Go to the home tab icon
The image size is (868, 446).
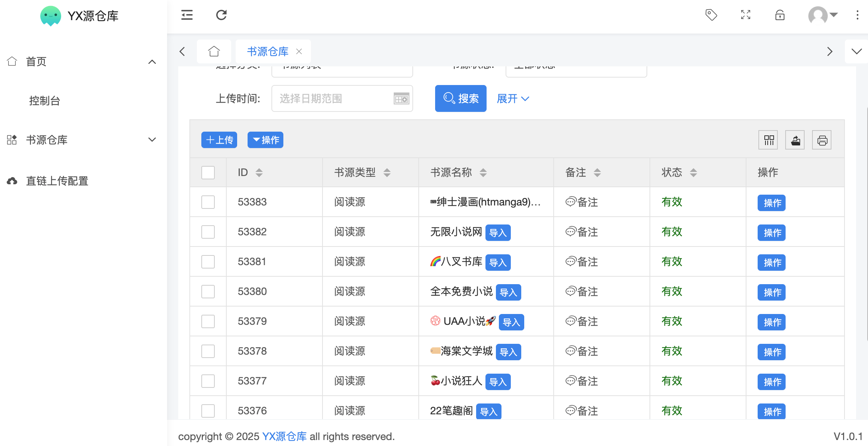click(214, 51)
